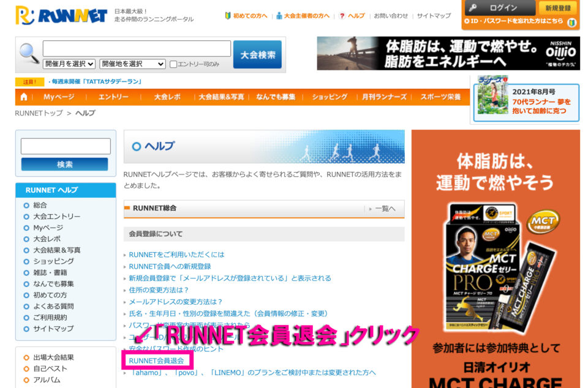Open the 毎週末開催「TATTAサタデーラン」 link

[96, 81]
